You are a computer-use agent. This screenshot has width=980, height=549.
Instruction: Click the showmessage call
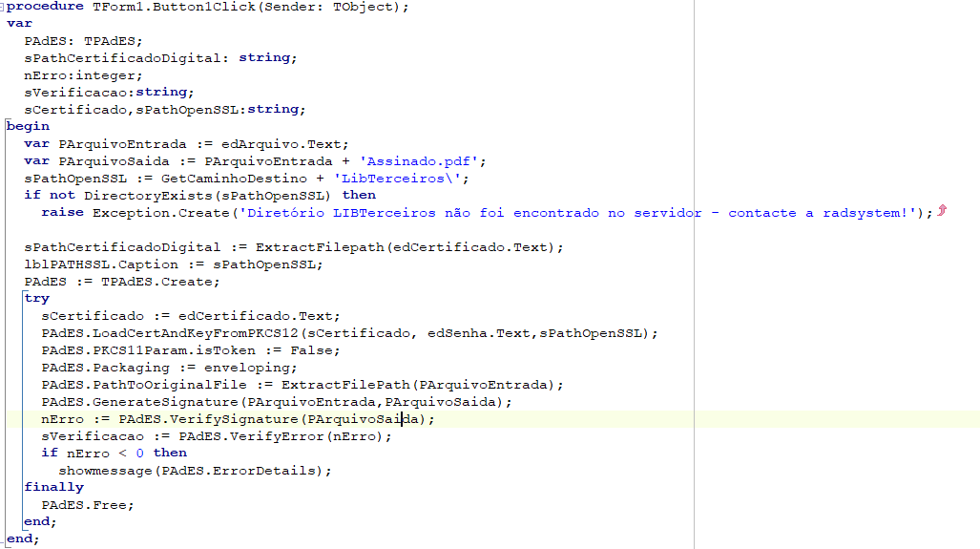click(107, 471)
